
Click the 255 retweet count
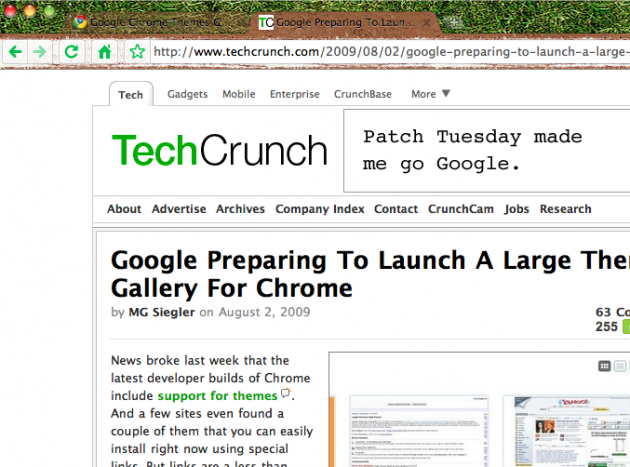coord(606,327)
